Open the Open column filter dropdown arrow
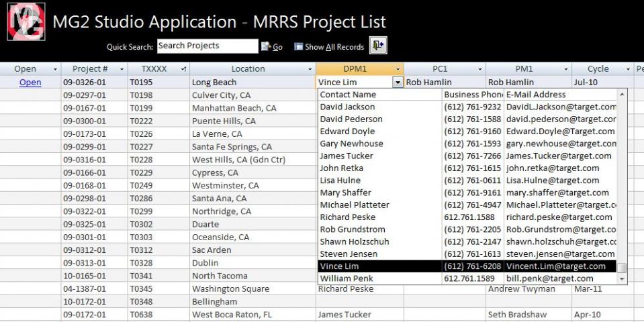 tap(55, 69)
